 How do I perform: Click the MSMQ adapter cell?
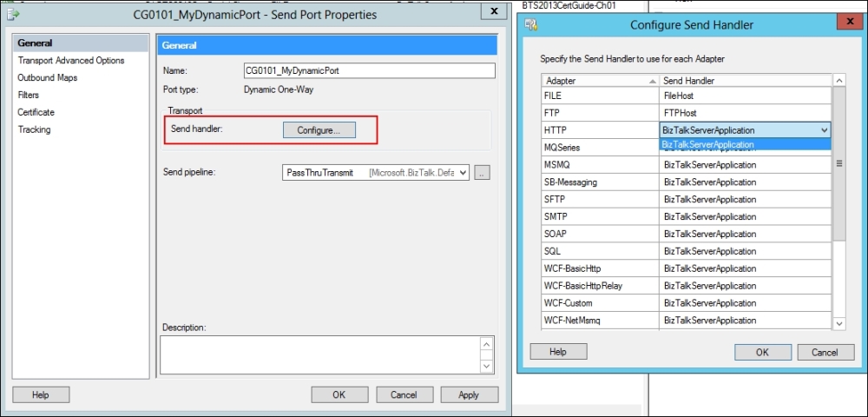pos(600,165)
